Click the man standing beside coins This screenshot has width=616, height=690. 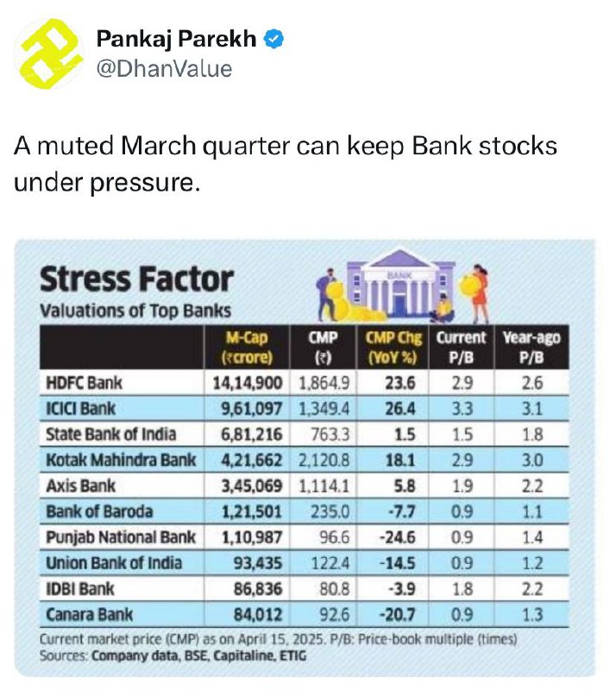(x=326, y=294)
